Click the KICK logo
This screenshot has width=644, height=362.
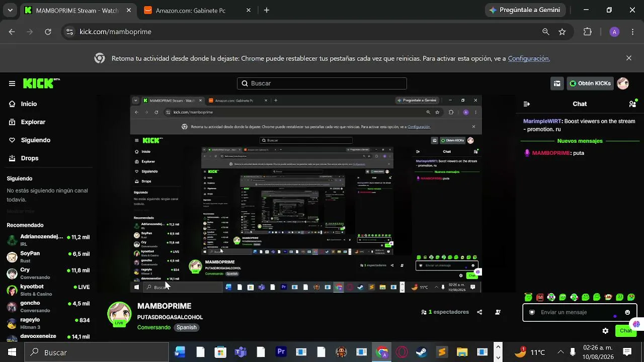pyautogui.click(x=41, y=83)
